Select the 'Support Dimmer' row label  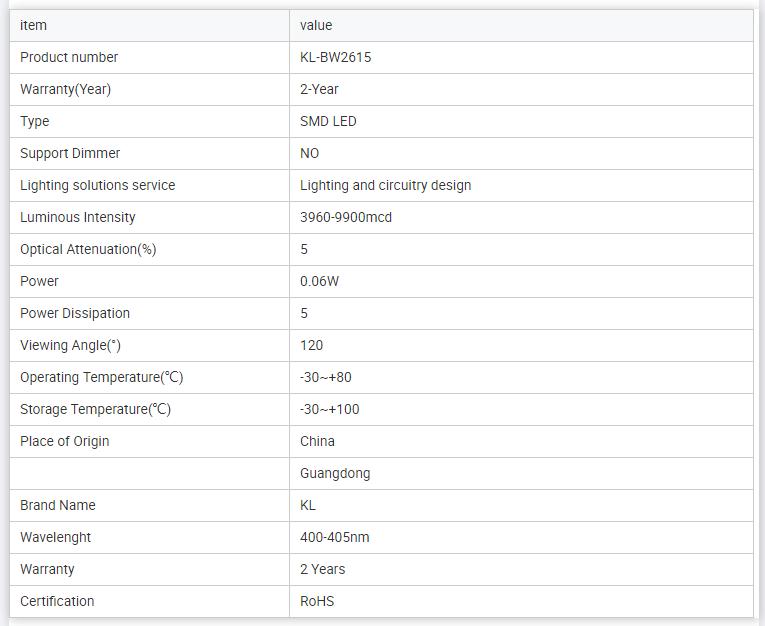(x=70, y=153)
